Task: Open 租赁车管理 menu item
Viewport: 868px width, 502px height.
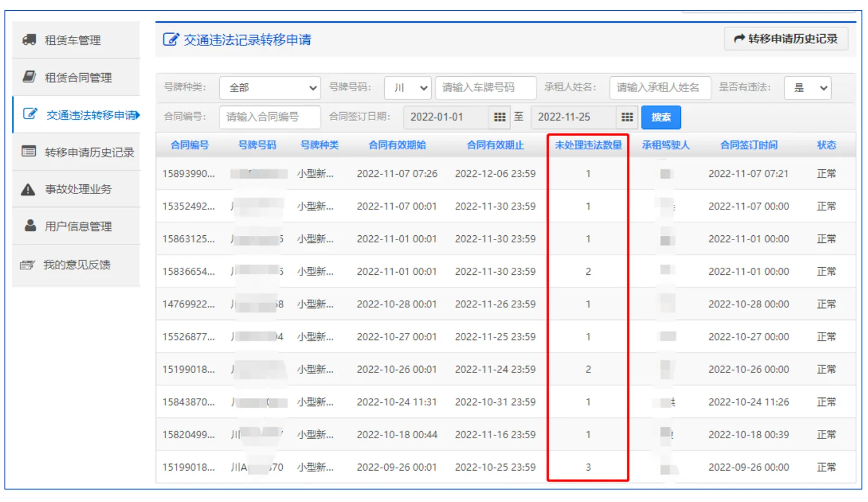Action: point(76,40)
